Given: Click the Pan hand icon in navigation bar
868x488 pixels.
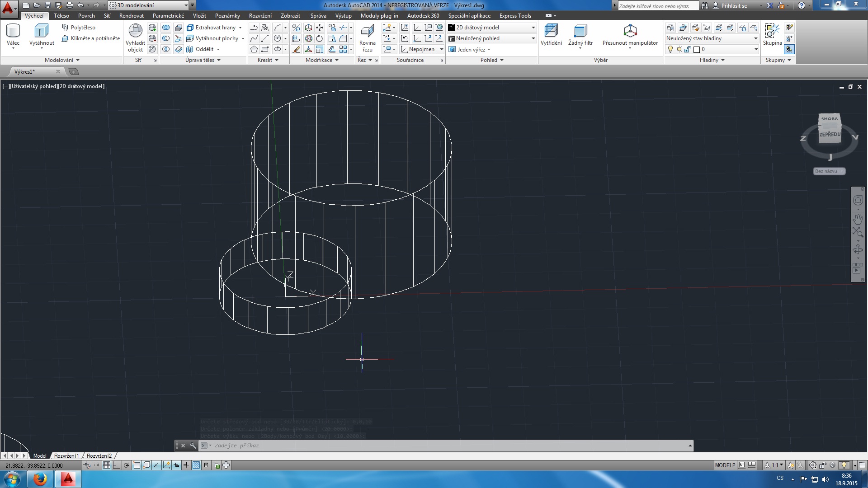Looking at the screenshot, I should point(858,219).
